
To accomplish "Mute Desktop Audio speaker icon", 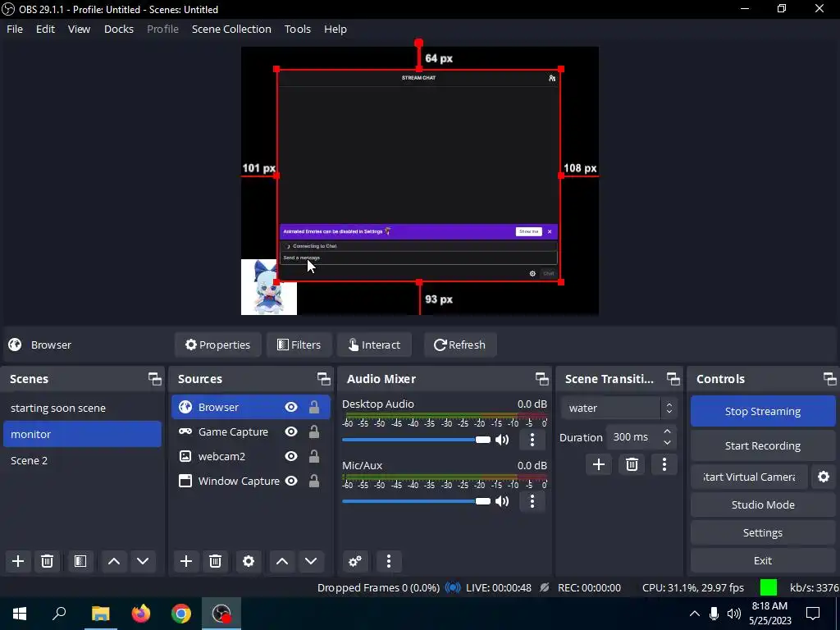I will click(x=502, y=440).
